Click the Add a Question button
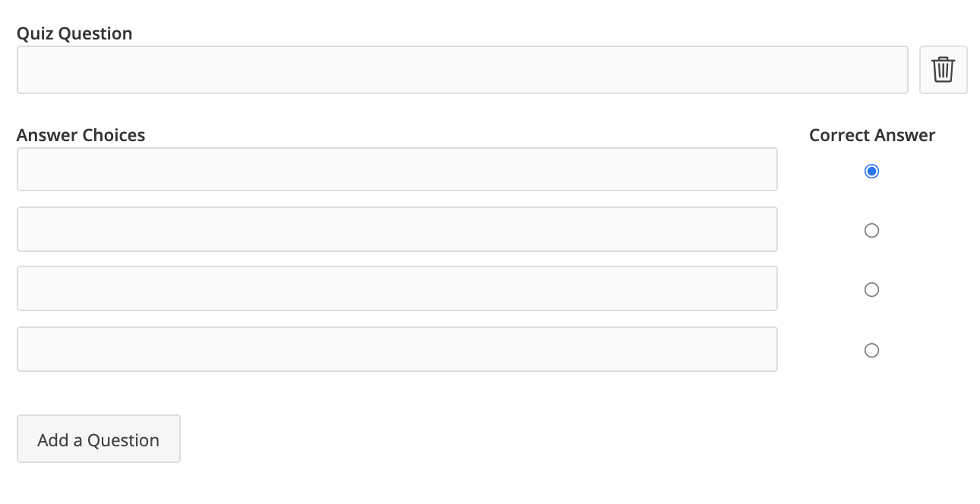The width and height of the screenshot is (980, 504). point(99,439)
